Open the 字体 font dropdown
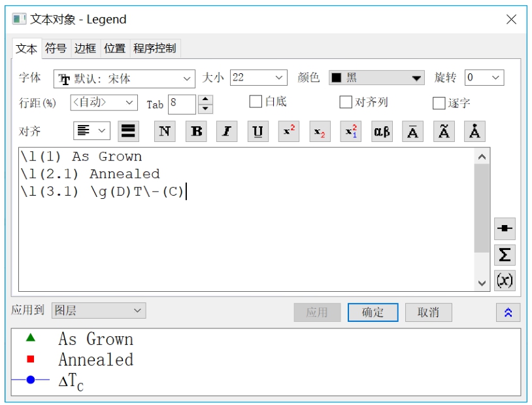Image resolution: width=532 pixels, height=405 pixels. click(124, 79)
